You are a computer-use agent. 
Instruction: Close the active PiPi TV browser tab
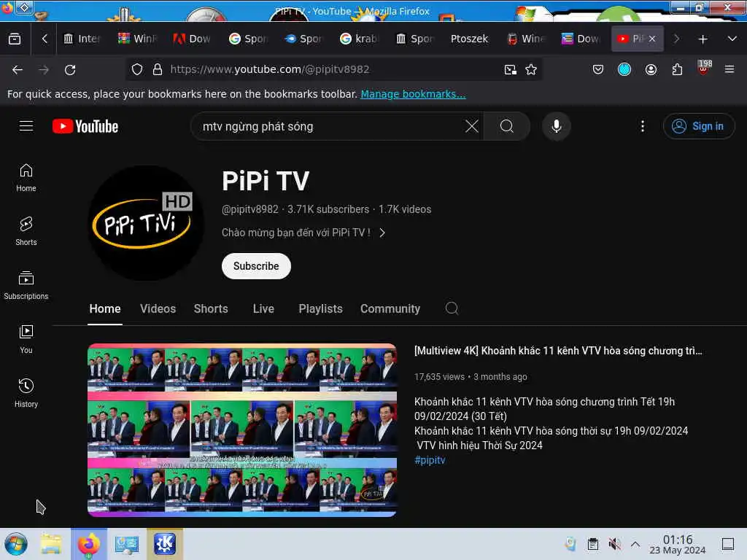pos(652,39)
